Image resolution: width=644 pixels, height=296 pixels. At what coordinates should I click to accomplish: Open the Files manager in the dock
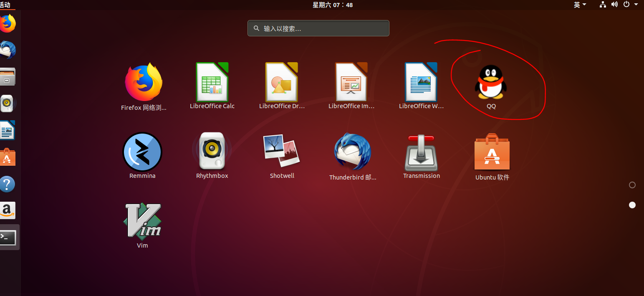pos(8,77)
